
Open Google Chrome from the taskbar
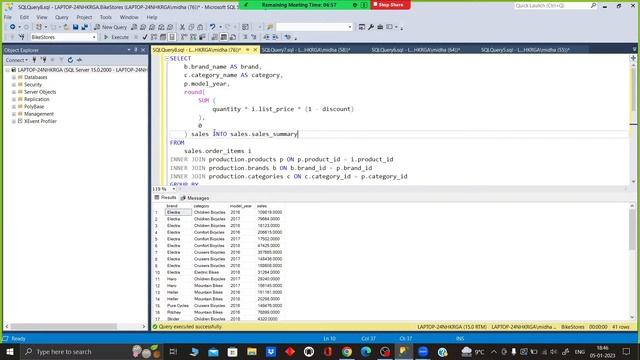point(347,351)
